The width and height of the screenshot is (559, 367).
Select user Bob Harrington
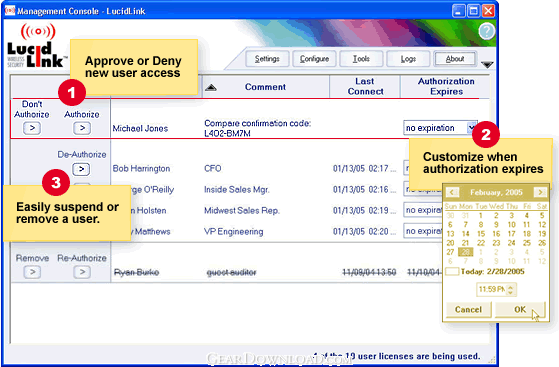coord(141,169)
